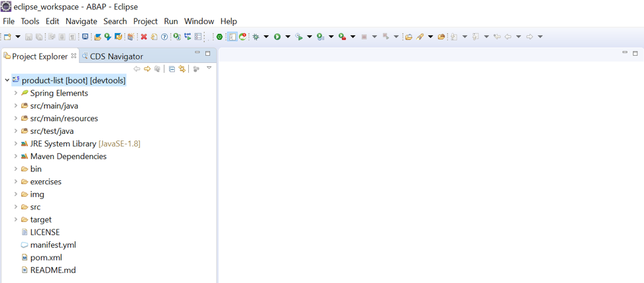
Task: Open the Project menu
Action: coord(145,21)
